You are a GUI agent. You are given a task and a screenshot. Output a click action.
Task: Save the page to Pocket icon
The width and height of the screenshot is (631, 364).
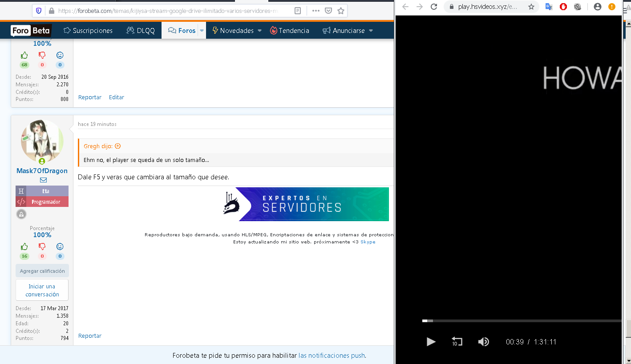pyautogui.click(x=328, y=11)
